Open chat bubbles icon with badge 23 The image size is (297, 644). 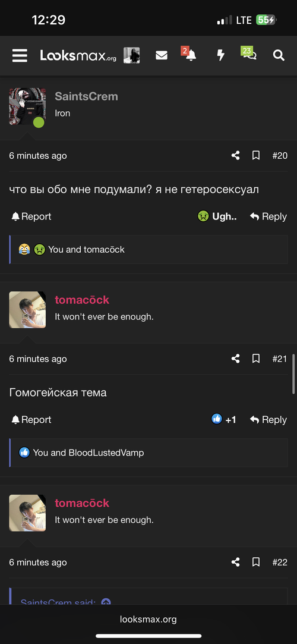(x=249, y=55)
